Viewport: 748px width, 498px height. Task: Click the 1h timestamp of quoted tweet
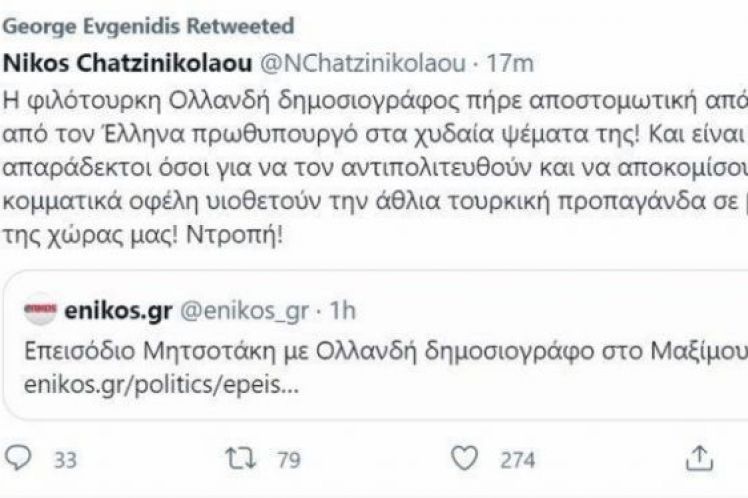tap(341, 313)
